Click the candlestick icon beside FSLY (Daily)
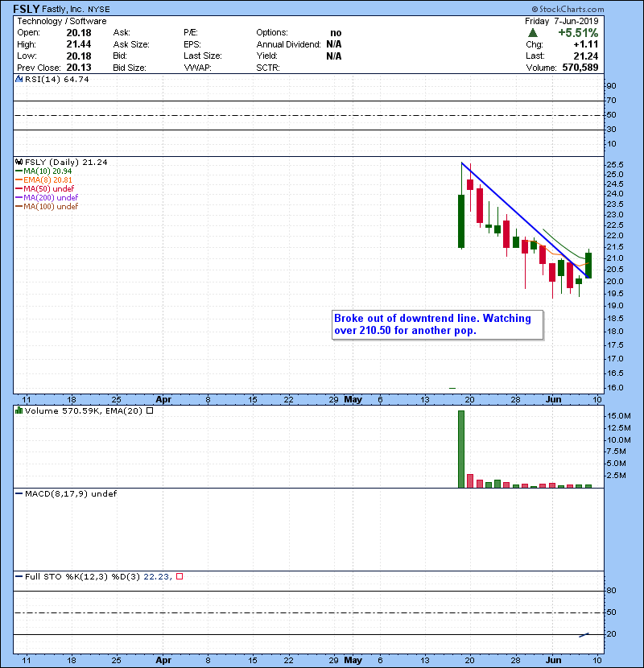 (19, 163)
